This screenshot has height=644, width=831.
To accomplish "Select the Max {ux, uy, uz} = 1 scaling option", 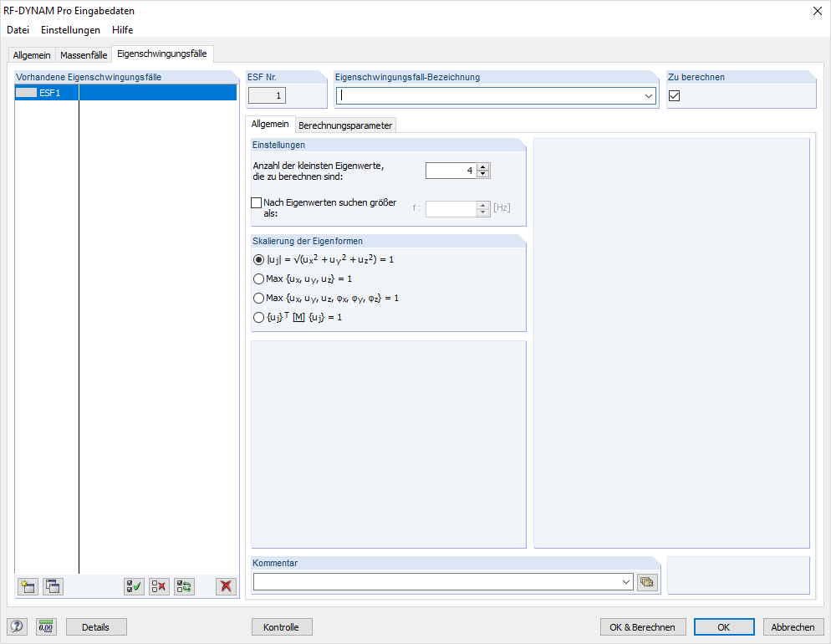I will (x=258, y=279).
